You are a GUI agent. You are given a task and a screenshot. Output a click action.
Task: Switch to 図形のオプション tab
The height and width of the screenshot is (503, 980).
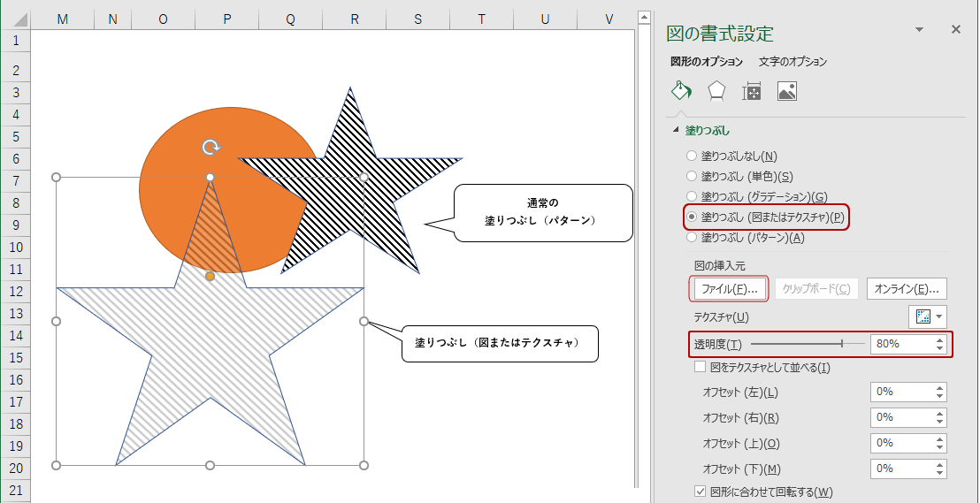(x=706, y=61)
